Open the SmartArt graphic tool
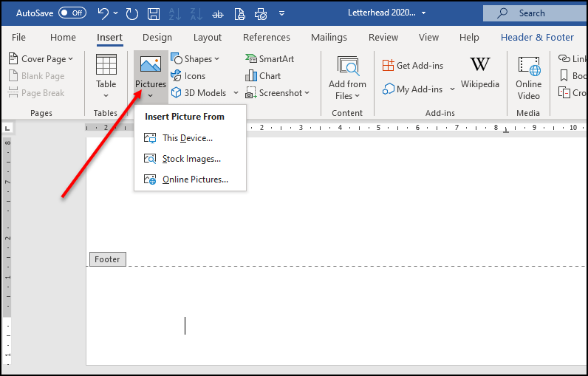588x376 pixels. point(272,58)
